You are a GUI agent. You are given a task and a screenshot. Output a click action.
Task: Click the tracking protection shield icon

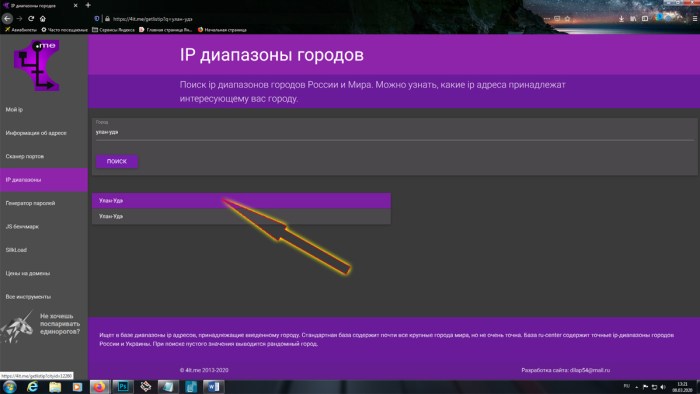(97, 19)
